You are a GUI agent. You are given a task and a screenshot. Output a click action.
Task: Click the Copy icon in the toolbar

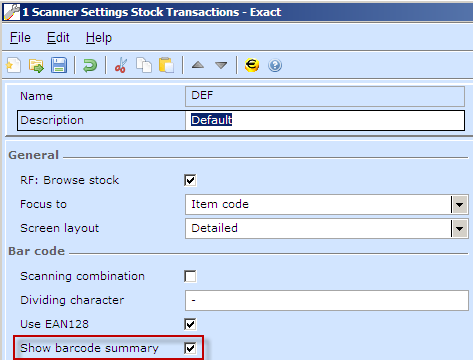(x=144, y=65)
